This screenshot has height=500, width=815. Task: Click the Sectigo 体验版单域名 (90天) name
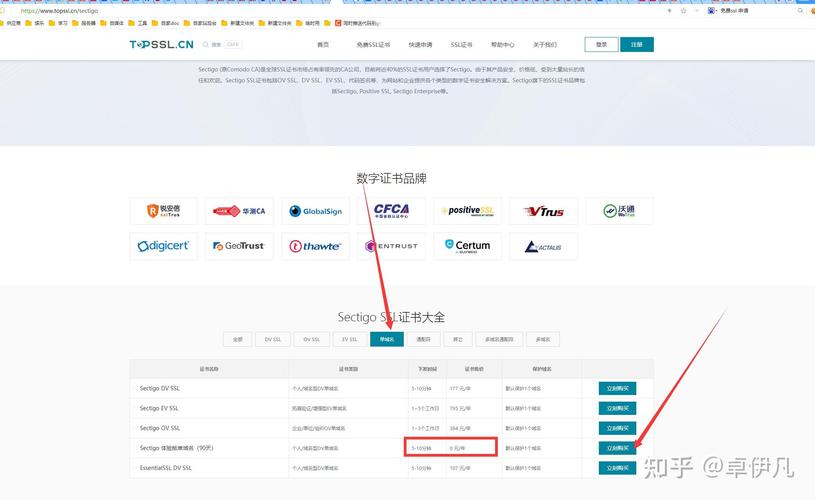176,448
